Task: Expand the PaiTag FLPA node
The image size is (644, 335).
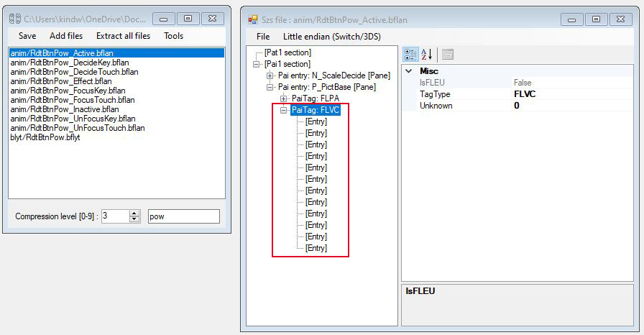Action: [x=284, y=98]
